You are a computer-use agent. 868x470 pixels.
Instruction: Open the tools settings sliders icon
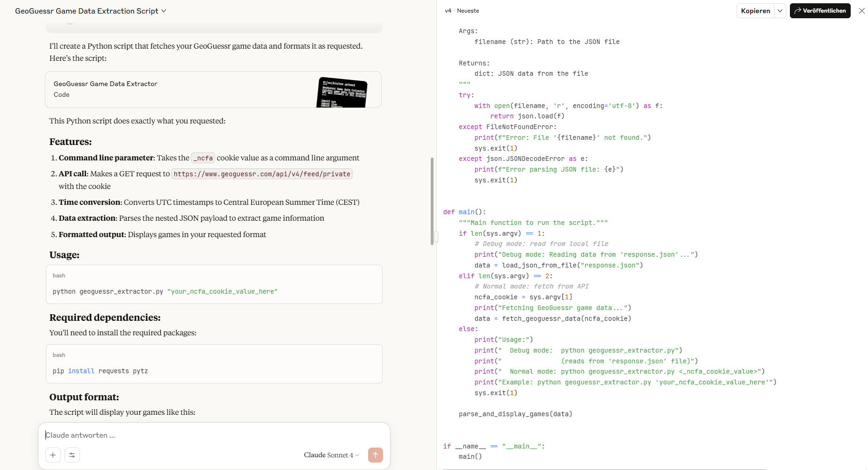[72, 455]
